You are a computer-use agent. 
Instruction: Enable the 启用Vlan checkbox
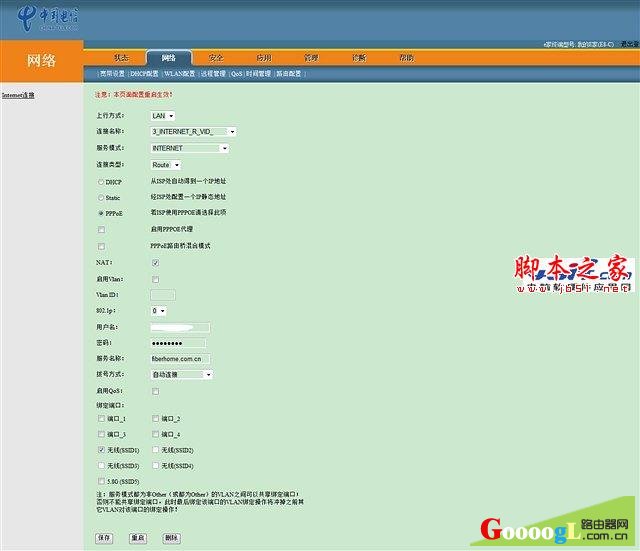click(x=156, y=279)
